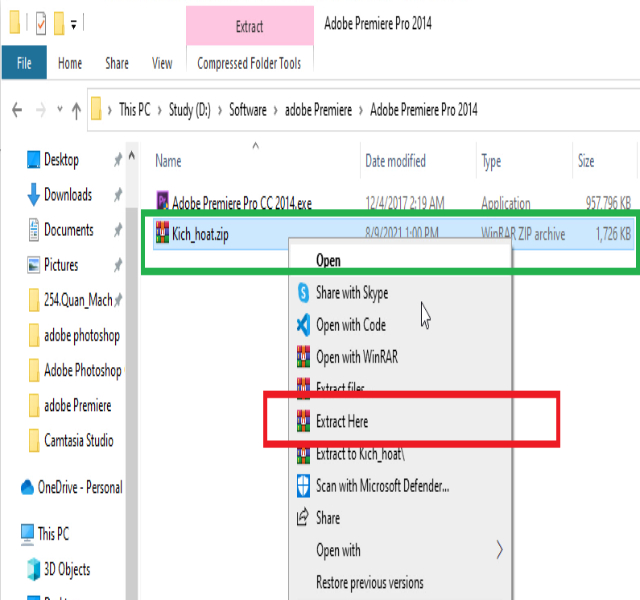The image size is (640, 600).
Task: Expand chevron after Software breadcrumb
Action: pyautogui.click(x=276, y=110)
